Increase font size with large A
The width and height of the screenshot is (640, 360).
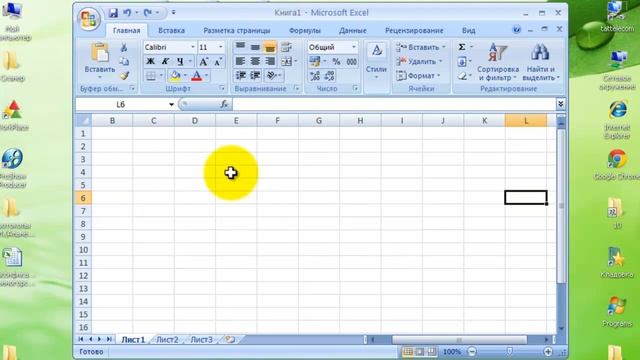(203, 62)
